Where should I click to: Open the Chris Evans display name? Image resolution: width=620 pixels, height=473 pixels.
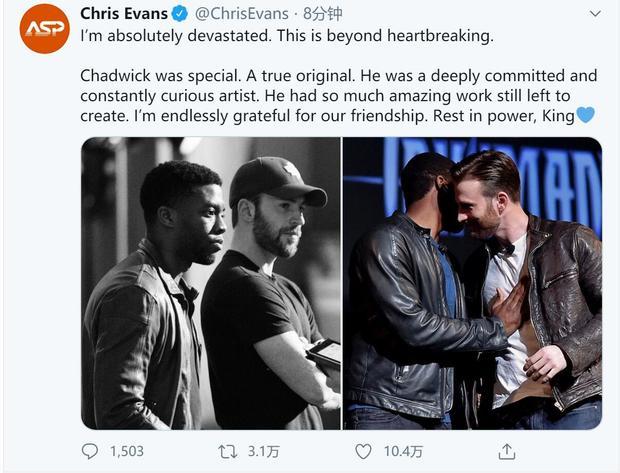[x=124, y=14]
